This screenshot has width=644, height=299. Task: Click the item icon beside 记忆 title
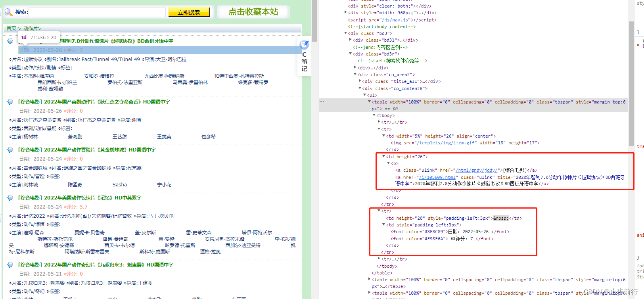pyautogui.click(x=10, y=198)
